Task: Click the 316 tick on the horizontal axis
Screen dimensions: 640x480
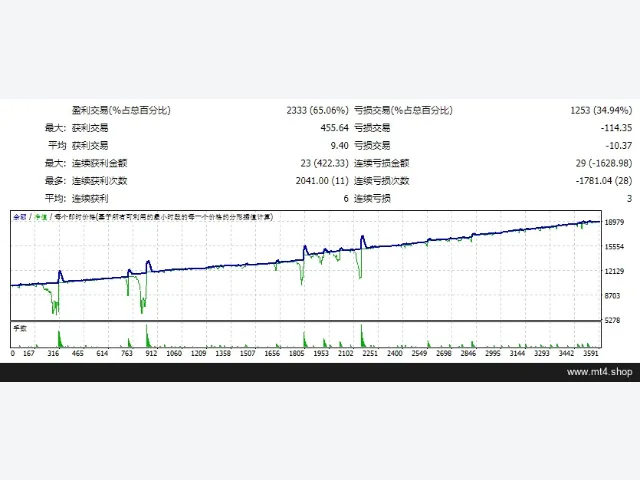Action: (x=53, y=353)
